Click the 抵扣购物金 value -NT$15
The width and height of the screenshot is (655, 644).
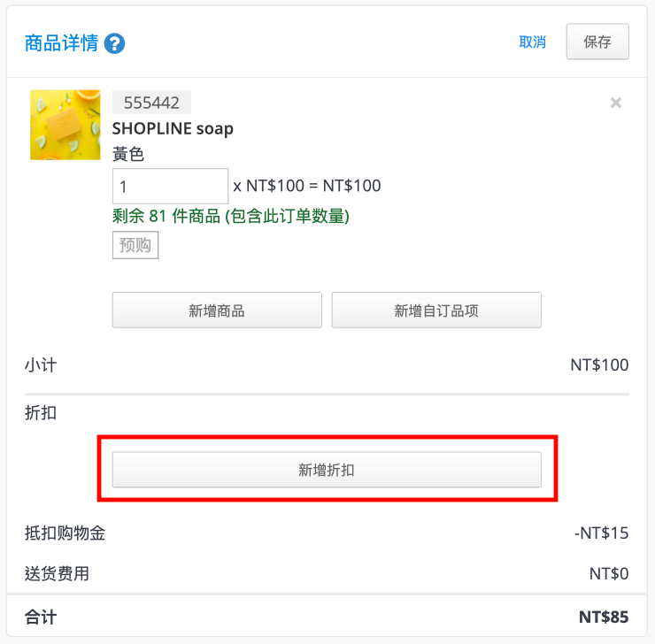pyautogui.click(x=601, y=533)
